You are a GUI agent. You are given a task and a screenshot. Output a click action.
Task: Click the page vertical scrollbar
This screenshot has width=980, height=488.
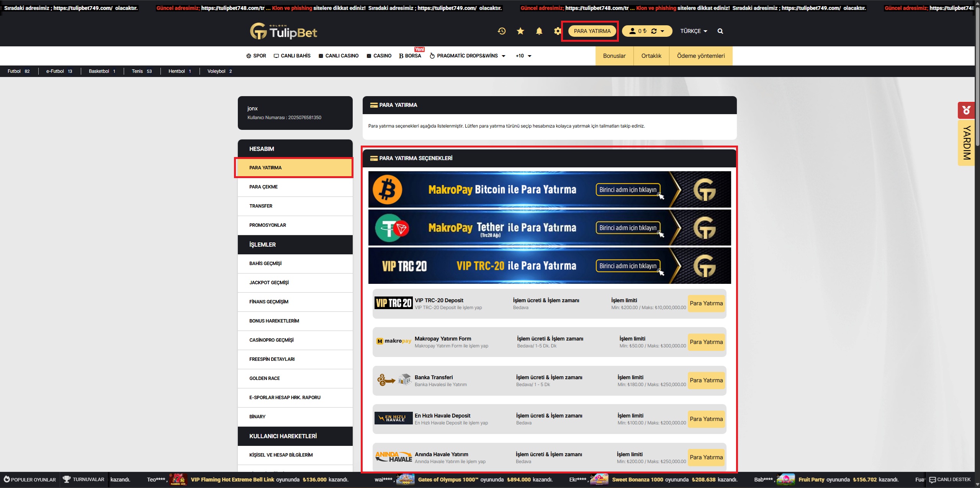[977, 77]
